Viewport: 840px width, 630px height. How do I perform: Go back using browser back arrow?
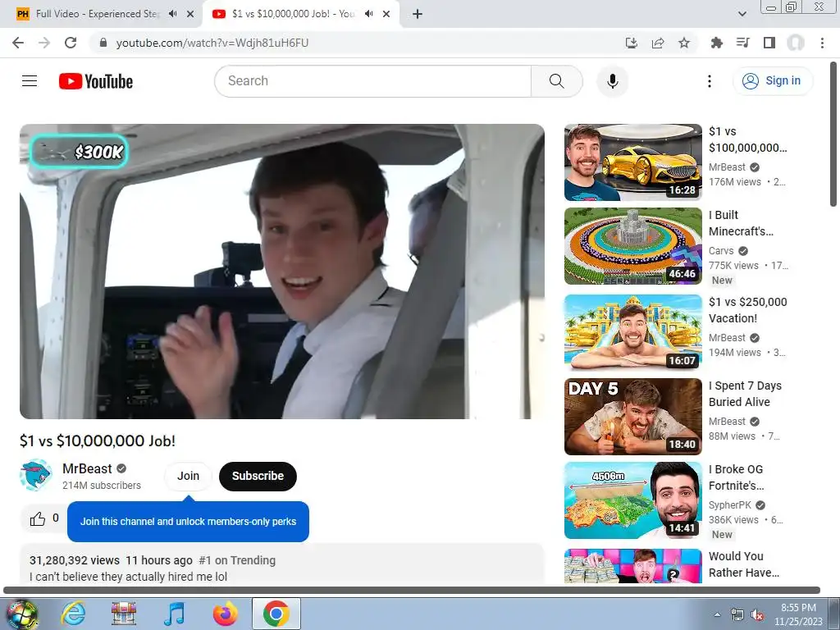18,43
